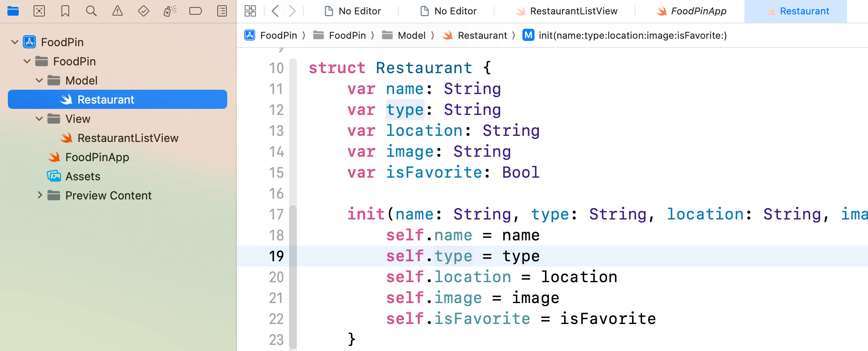The width and height of the screenshot is (868, 351).
Task: Open the Debug navigator spray icon
Action: point(170,11)
